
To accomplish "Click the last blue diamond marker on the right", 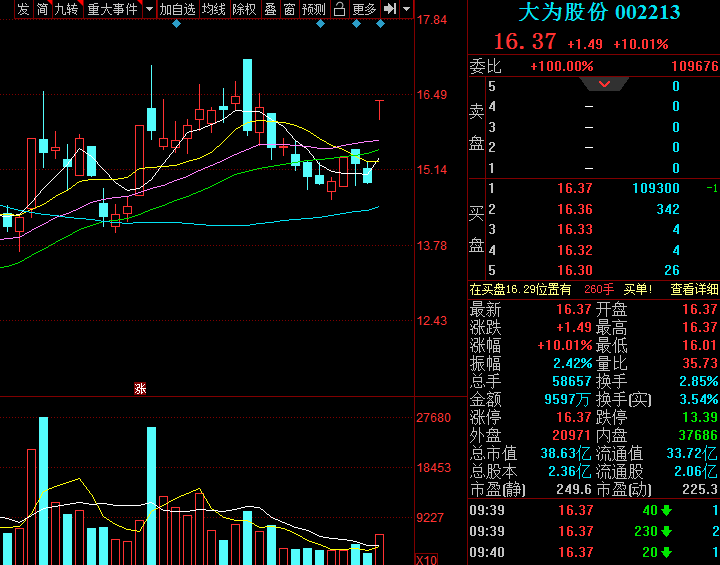I will (x=380, y=24).
